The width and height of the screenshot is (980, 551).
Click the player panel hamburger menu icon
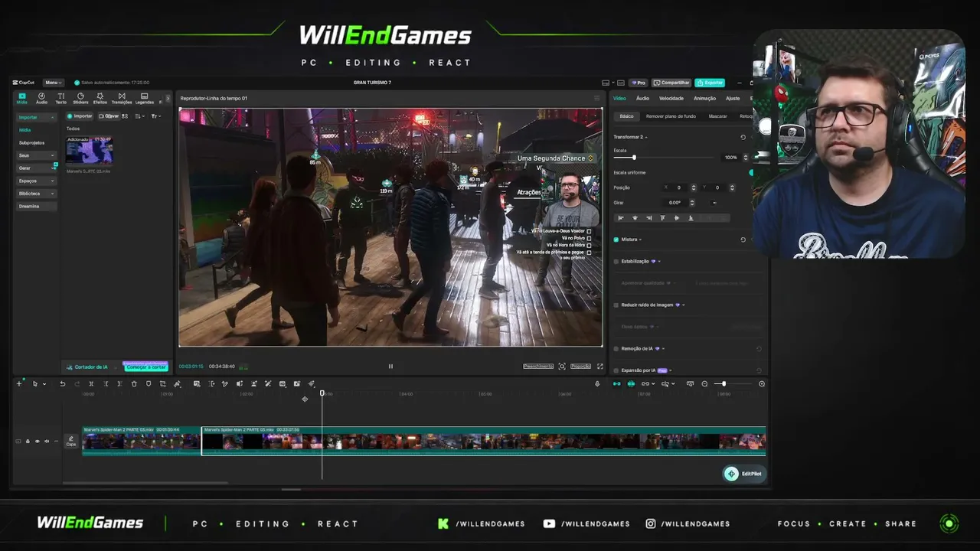pyautogui.click(x=597, y=98)
